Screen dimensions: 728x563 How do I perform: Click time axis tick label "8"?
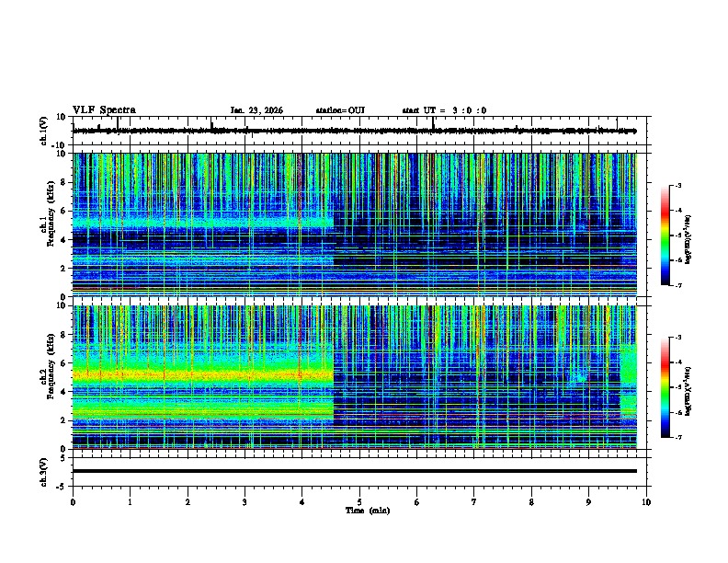pyautogui.click(x=531, y=502)
